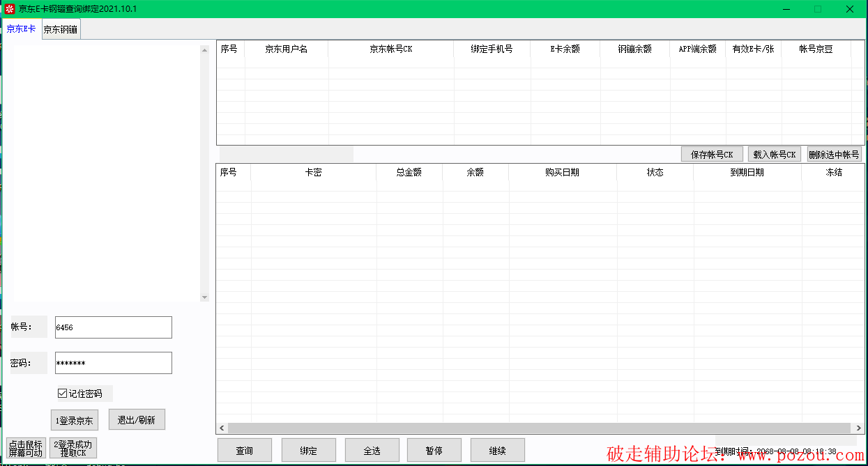The image size is (868, 466).
Task: Click the 全选 button
Action: point(372,450)
